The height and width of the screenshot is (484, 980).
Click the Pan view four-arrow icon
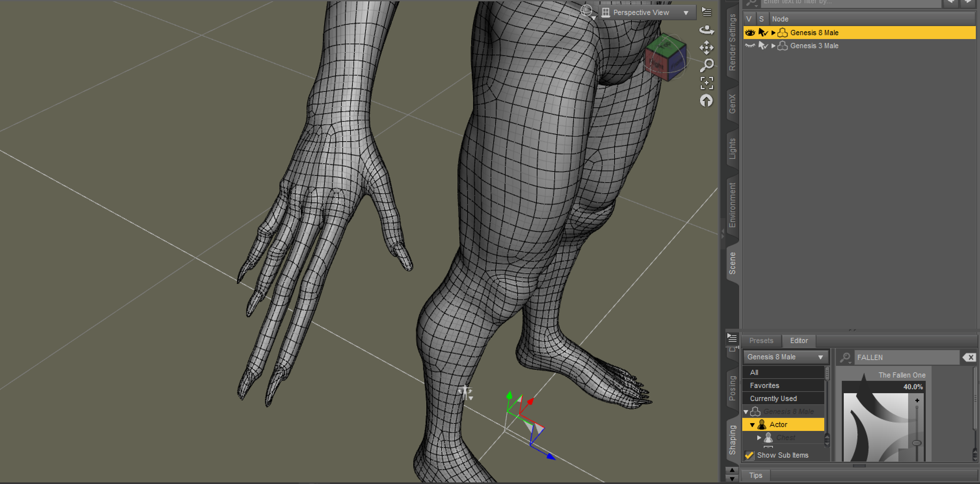707,48
